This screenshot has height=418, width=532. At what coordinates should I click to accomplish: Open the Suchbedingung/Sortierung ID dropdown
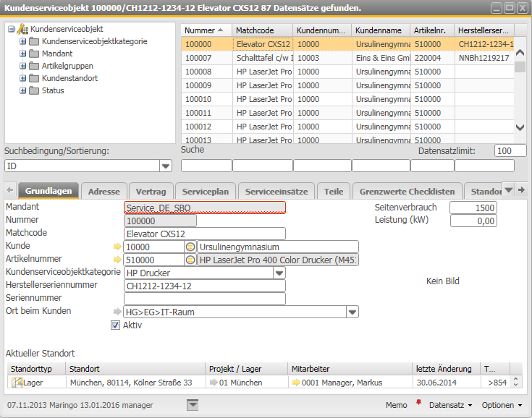[166, 166]
